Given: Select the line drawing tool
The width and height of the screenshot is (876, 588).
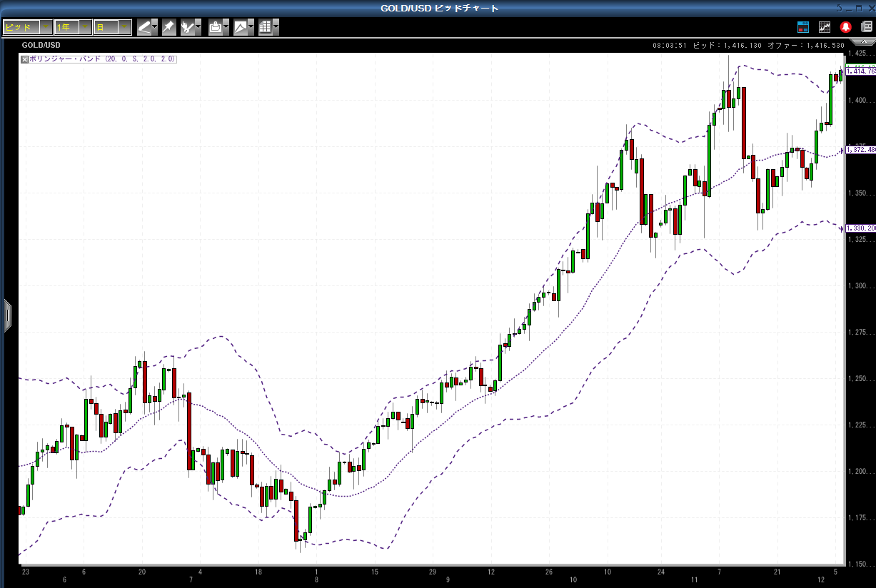Looking at the screenshot, I should pyautogui.click(x=144, y=27).
